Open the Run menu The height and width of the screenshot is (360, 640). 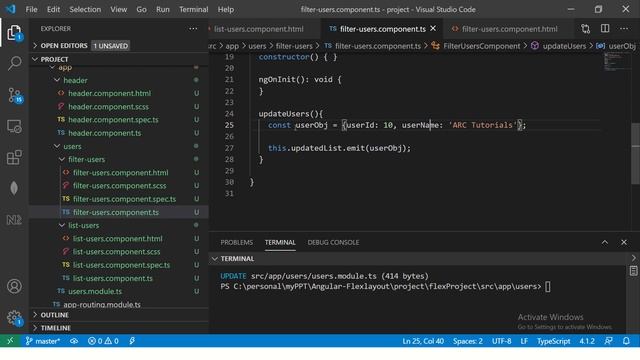[162, 9]
